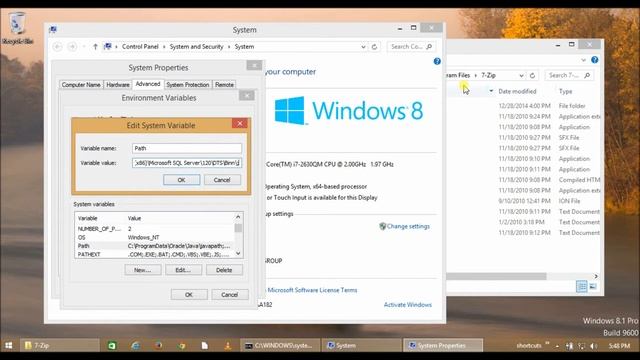Click the network icon in system tray
The height and width of the screenshot is (360, 640).
click(582, 346)
